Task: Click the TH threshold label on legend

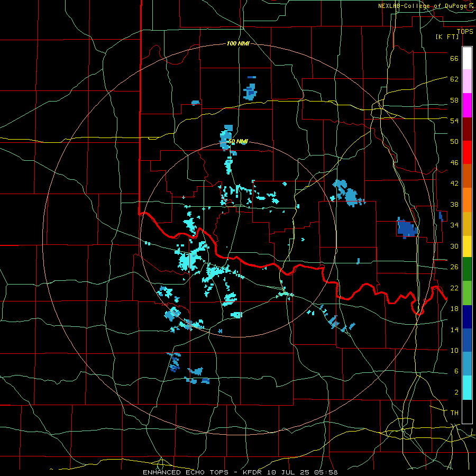Action: pos(454,413)
